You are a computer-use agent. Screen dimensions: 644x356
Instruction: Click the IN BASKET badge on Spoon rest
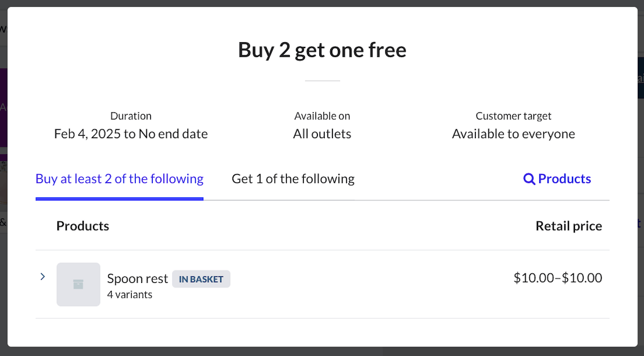pos(201,279)
